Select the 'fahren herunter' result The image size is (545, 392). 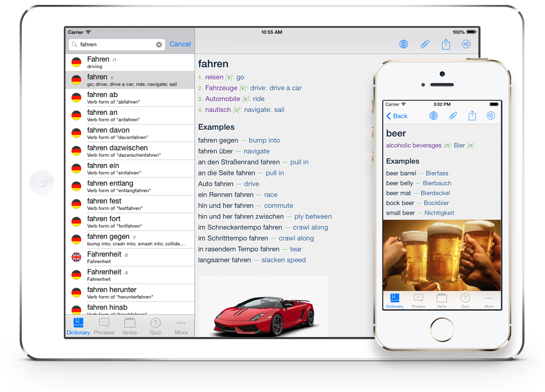point(130,292)
